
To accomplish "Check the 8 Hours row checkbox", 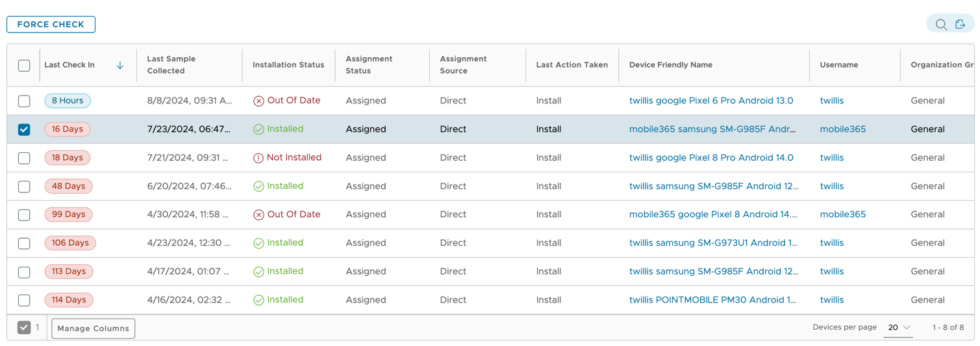I will point(24,101).
